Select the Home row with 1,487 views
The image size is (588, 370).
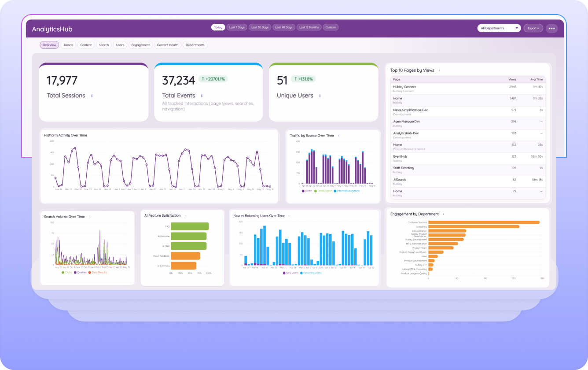point(468,100)
